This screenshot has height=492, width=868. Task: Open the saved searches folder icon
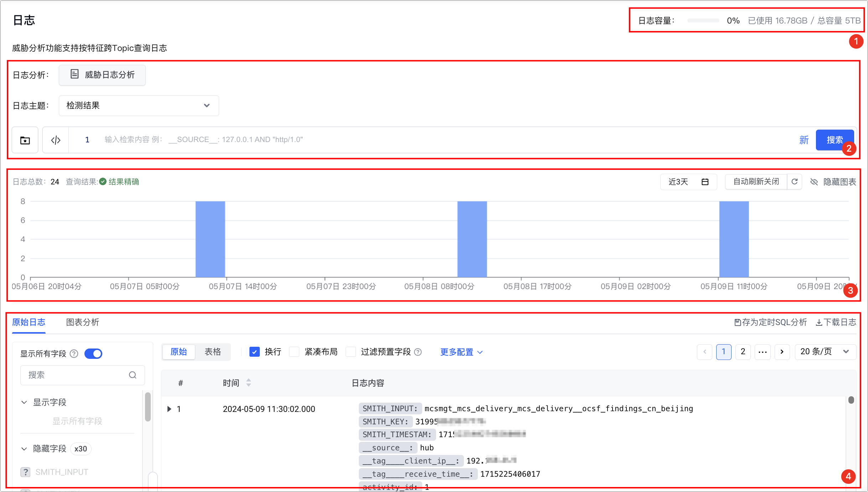tap(25, 140)
